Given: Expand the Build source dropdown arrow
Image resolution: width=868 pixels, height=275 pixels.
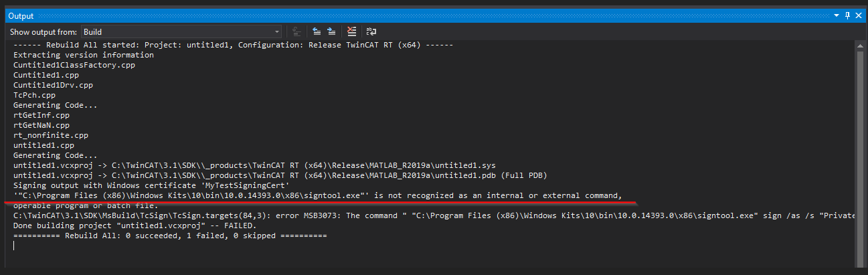Looking at the screenshot, I should point(277,31).
